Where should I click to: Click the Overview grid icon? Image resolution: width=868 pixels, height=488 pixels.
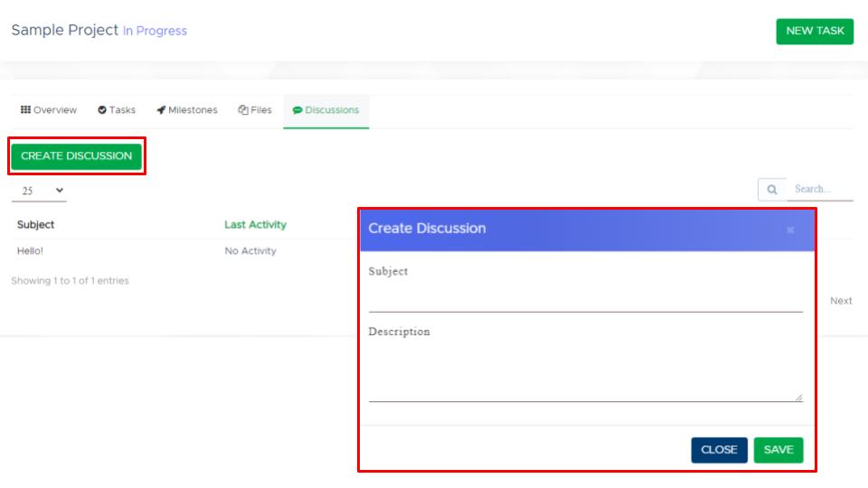click(25, 110)
